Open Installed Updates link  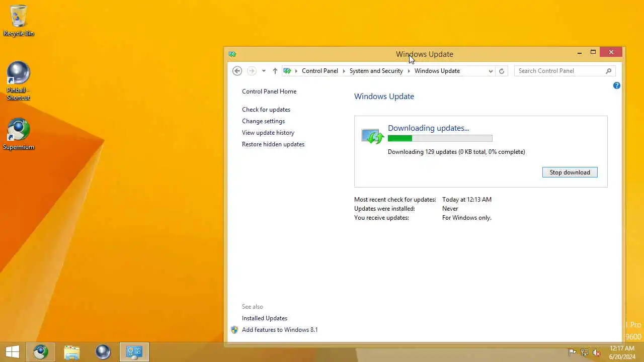coord(265,318)
